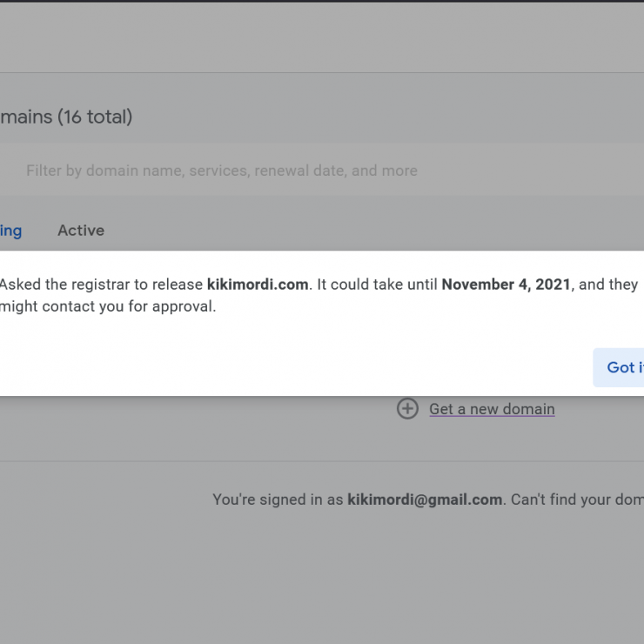Click the November 4, 2021 date text
Image resolution: width=644 pixels, height=644 pixels.
pyautogui.click(x=506, y=285)
